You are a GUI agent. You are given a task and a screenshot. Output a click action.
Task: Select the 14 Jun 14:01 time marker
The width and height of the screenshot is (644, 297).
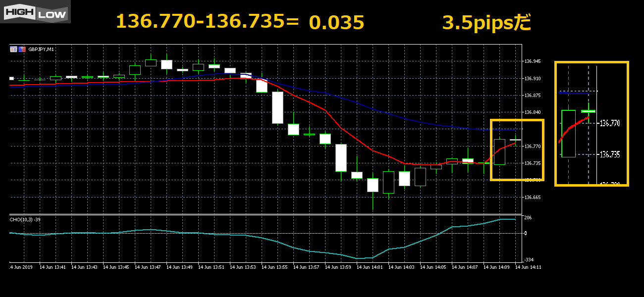coord(371,267)
